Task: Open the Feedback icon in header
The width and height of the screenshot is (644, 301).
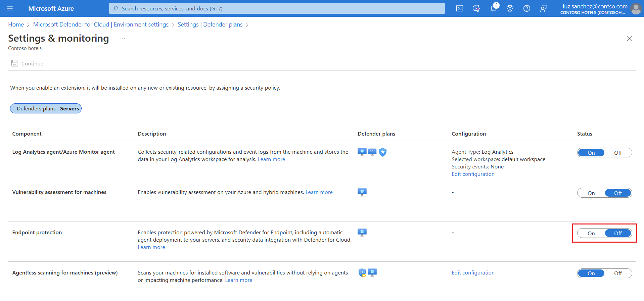Action: click(544, 8)
